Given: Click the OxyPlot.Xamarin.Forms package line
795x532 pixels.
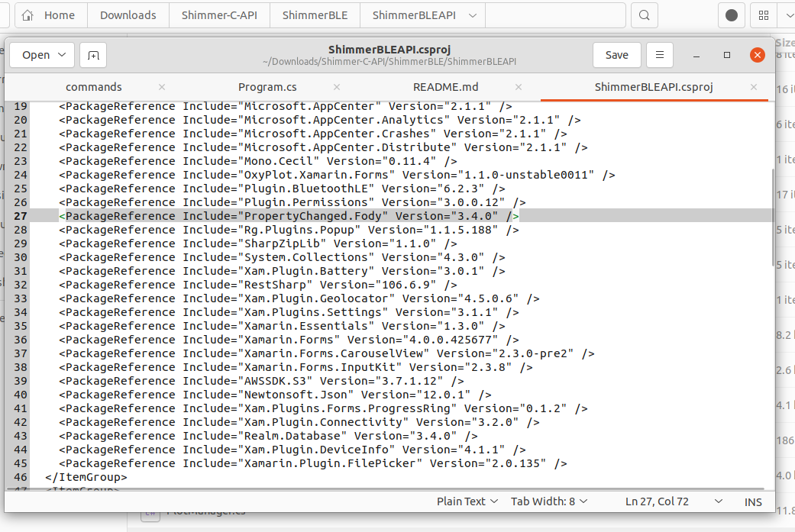Looking at the screenshot, I should click(337, 175).
